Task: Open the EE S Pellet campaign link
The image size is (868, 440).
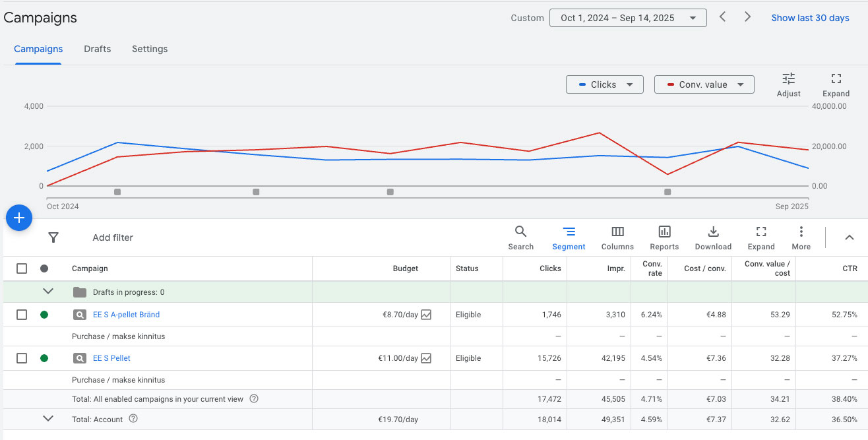Action: click(x=111, y=358)
